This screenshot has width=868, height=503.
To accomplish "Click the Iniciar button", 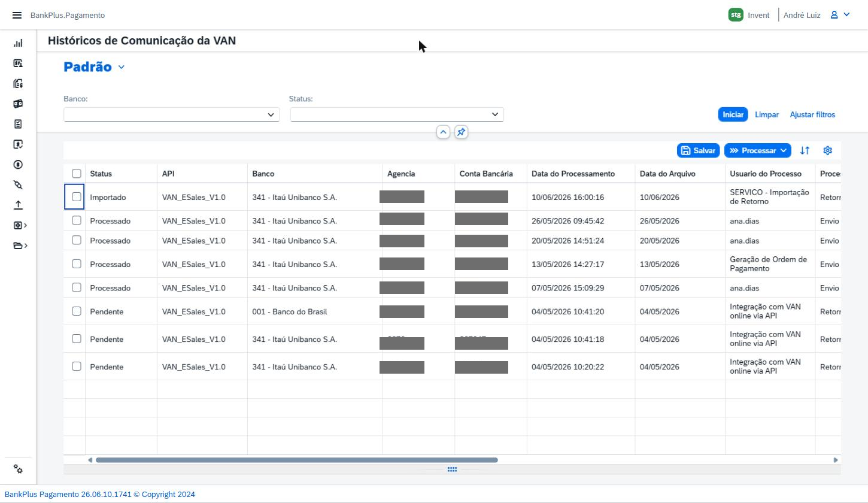I will coord(733,114).
